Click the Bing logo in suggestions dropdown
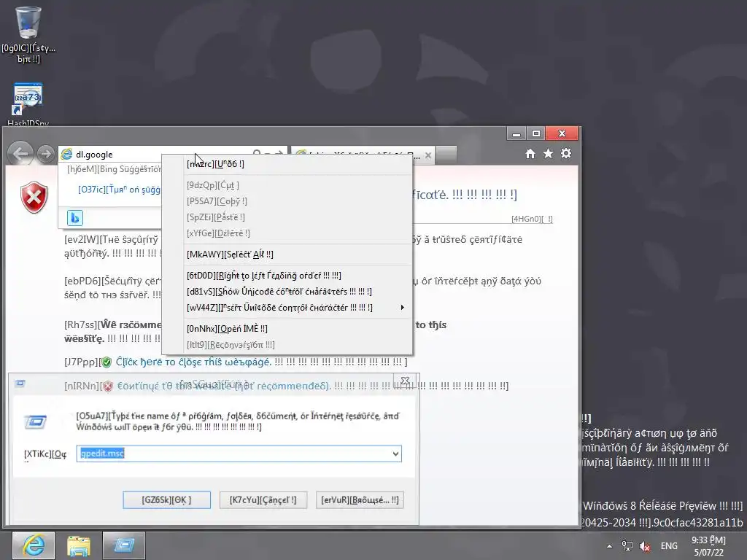The height and width of the screenshot is (560, 747). [75, 217]
